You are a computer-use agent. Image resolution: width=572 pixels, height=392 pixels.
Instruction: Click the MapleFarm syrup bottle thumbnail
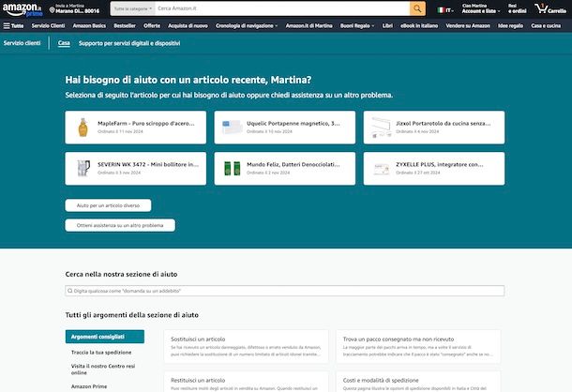tap(83, 128)
